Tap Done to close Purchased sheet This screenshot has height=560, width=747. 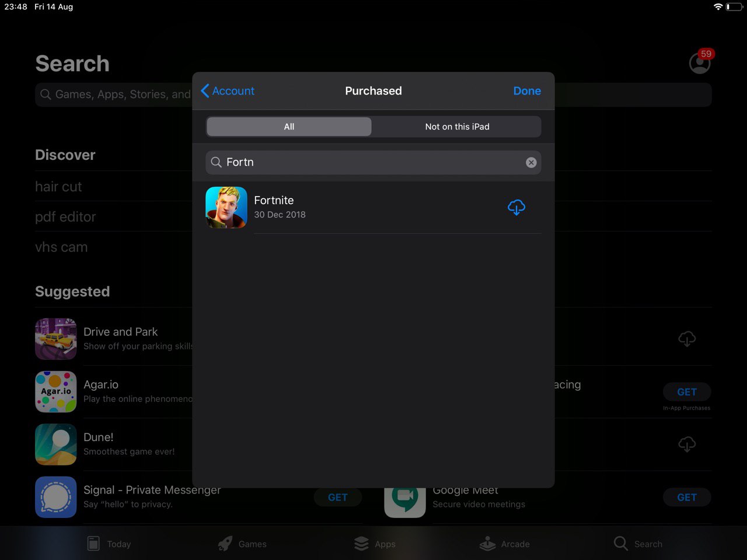pos(527,91)
